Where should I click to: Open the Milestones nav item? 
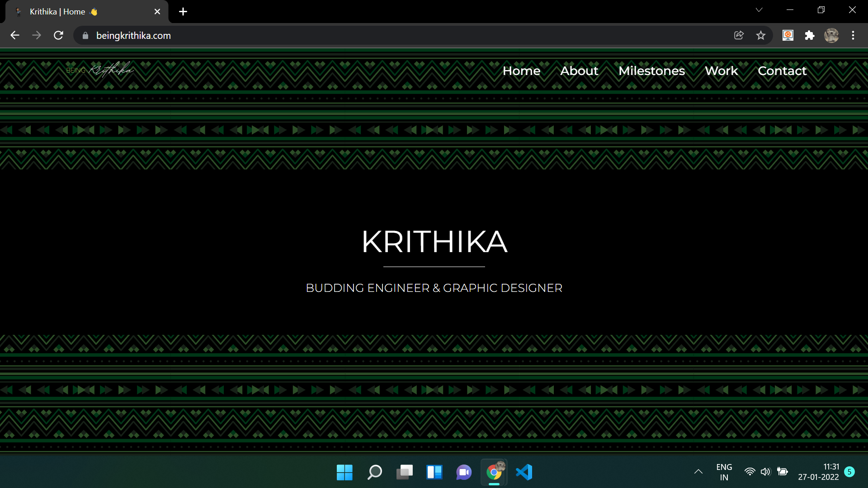pos(651,71)
